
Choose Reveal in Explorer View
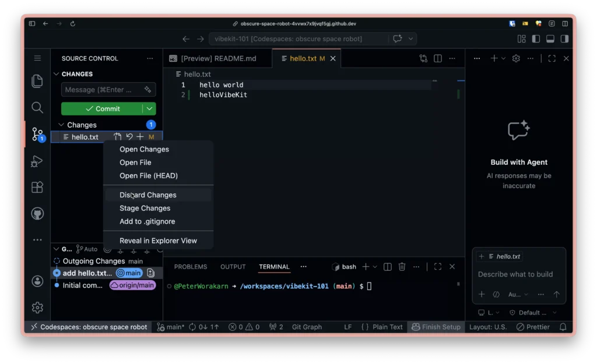tap(157, 241)
